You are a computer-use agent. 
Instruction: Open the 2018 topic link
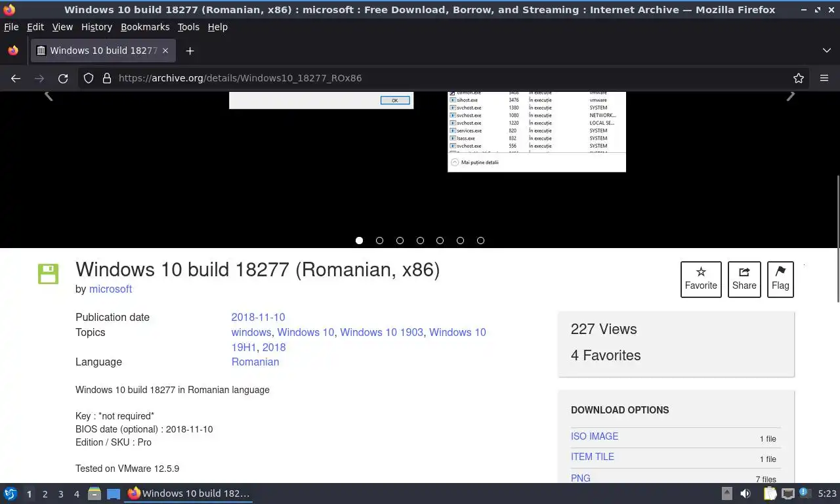point(274,347)
